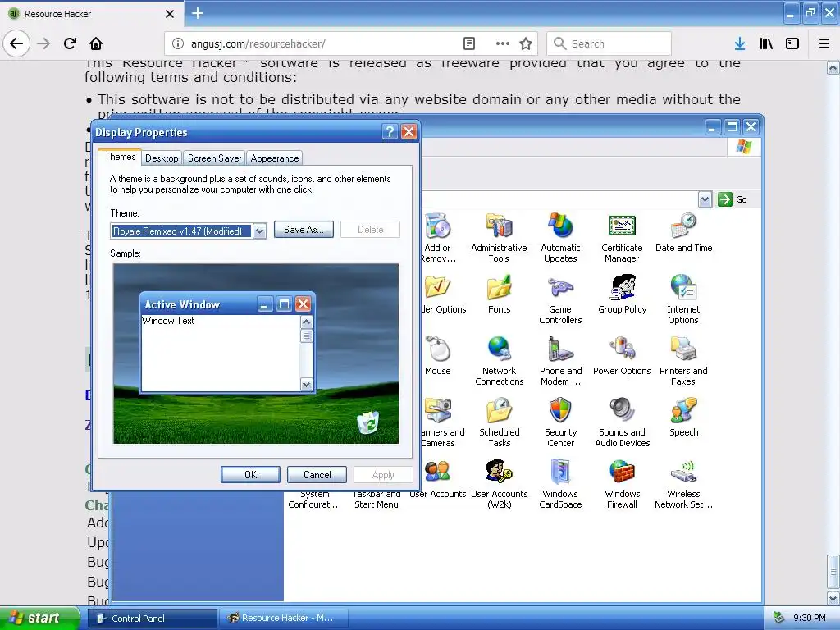Image resolution: width=840 pixels, height=630 pixels.
Task: Toggle reader view in address bar
Action: click(468, 43)
